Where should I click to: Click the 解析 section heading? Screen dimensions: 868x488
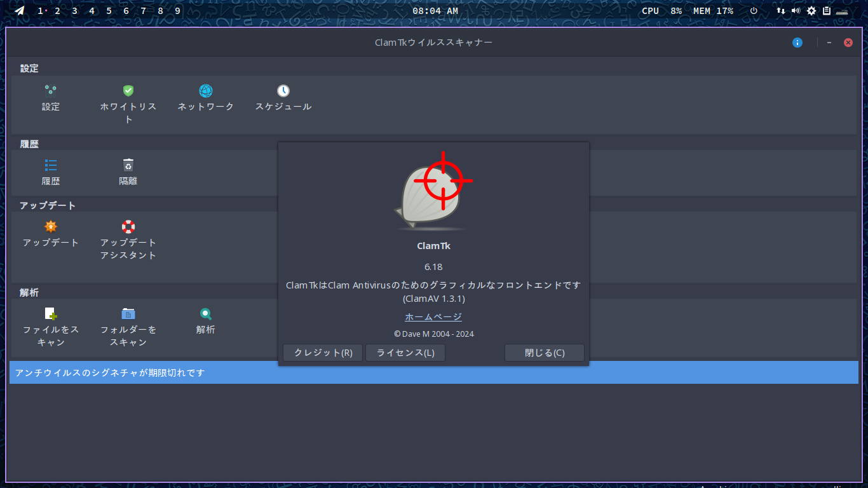click(x=29, y=292)
